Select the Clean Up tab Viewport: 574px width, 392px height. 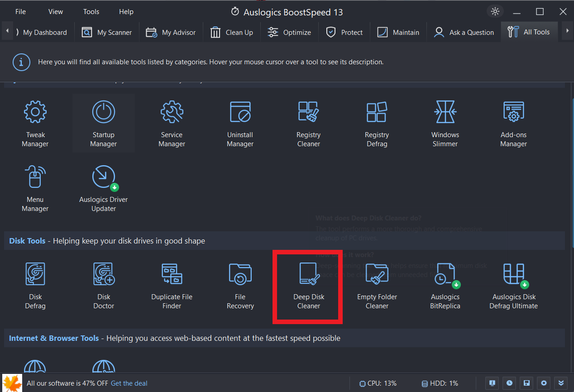tap(232, 32)
